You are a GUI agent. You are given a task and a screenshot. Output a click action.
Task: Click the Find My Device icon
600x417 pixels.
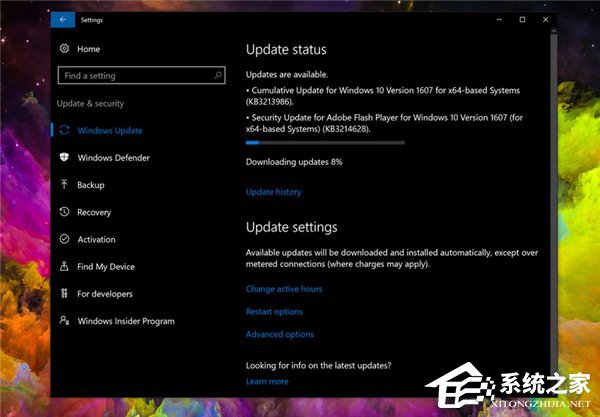click(x=64, y=266)
